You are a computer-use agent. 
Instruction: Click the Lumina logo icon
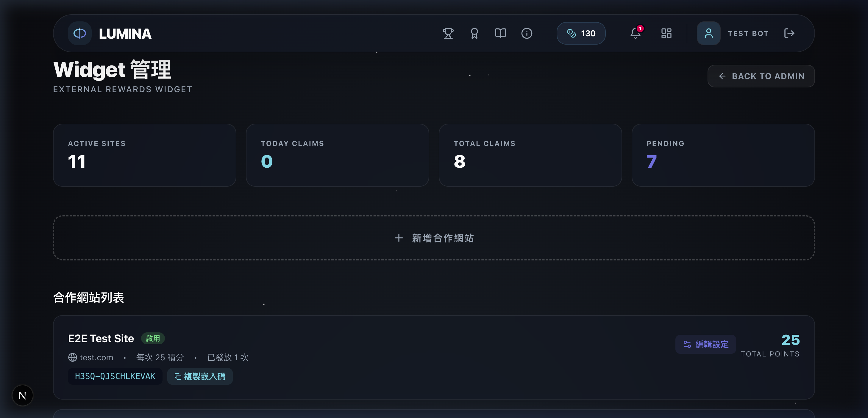(79, 33)
